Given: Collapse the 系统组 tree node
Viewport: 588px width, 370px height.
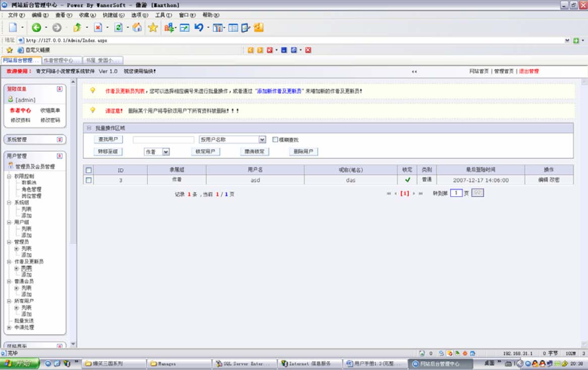Looking at the screenshot, I should coord(9,203).
